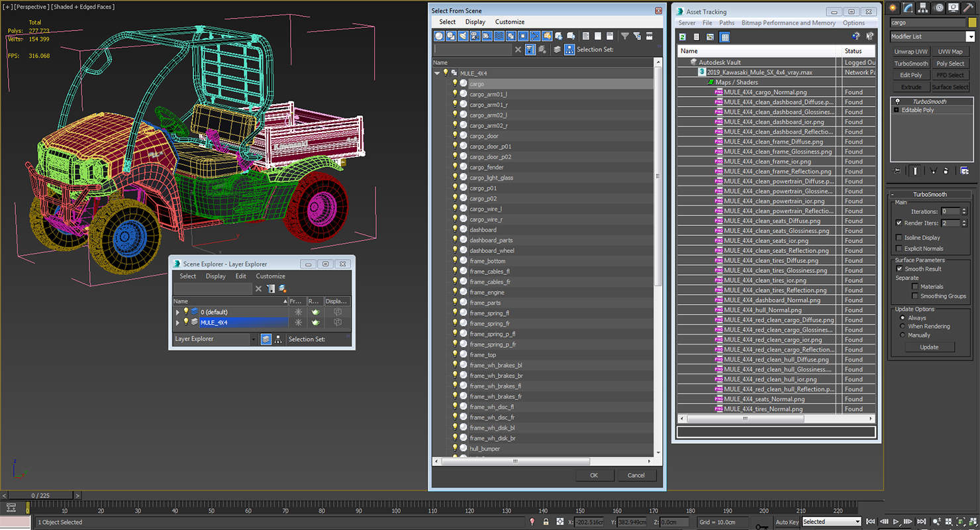Collapse MULE_4X4 tree in Select From Scene

click(x=437, y=74)
